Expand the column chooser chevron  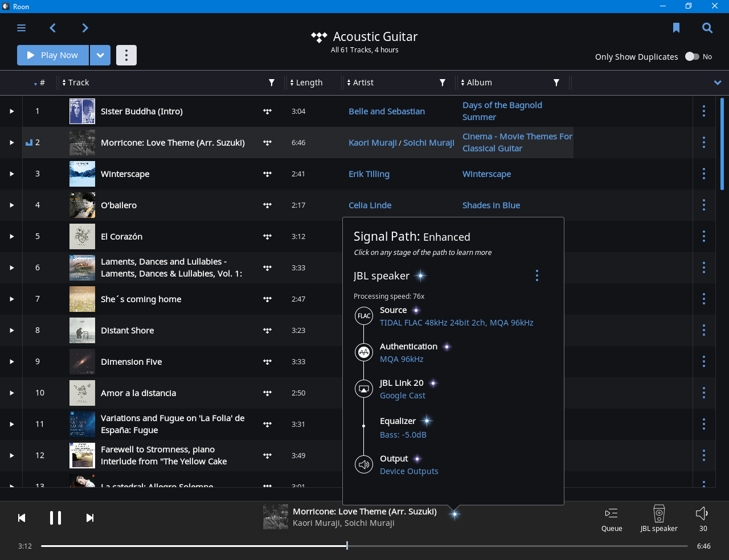tap(718, 83)
